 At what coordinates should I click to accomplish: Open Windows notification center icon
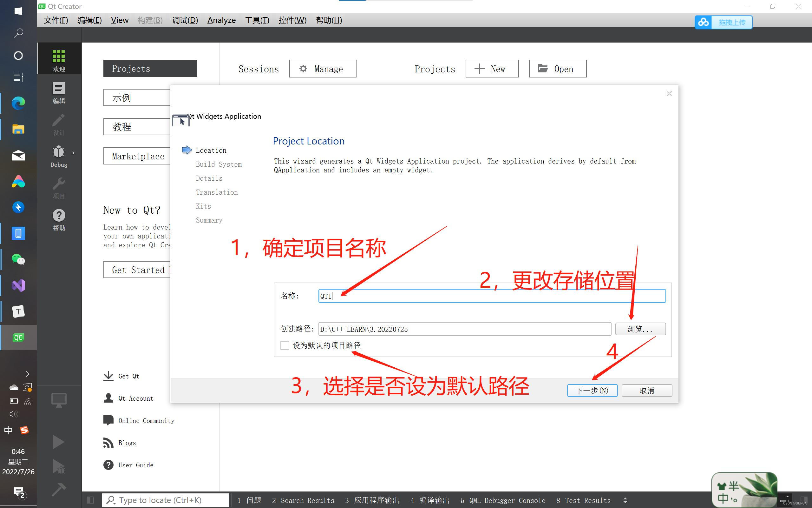[x=19, y=493]
